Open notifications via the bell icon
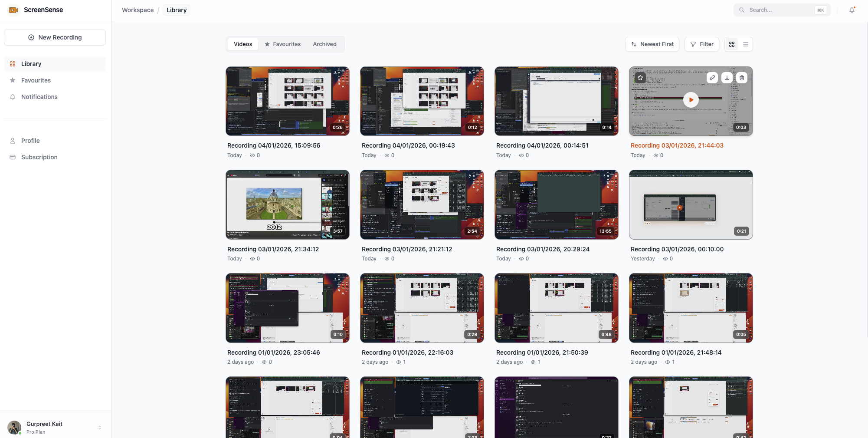Screen dimensions: 868x438 tap(852, 10)
